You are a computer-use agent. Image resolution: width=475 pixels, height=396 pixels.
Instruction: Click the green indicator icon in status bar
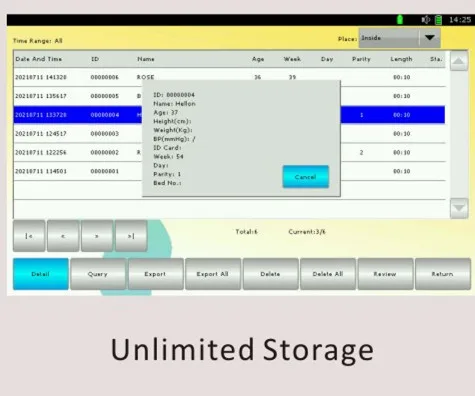point(400,20)
